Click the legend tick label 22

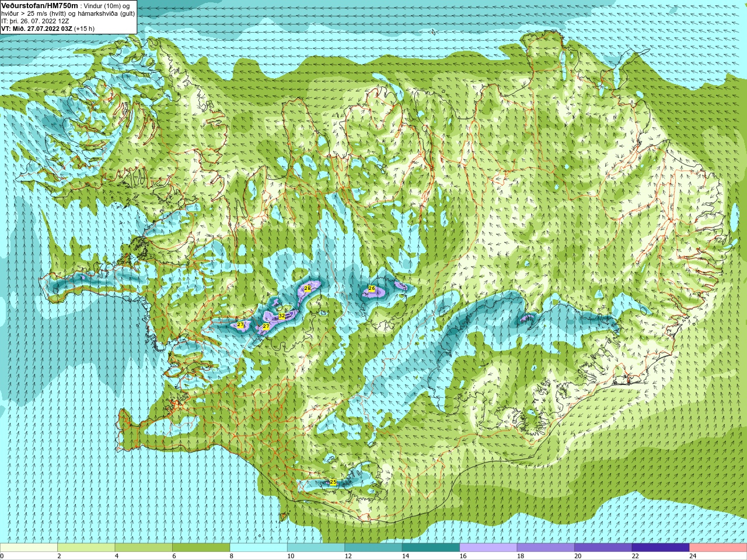(x=636, y=556)
